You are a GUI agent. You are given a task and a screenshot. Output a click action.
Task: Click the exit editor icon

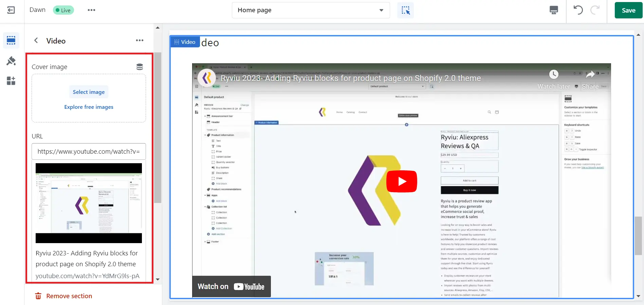pyautogui.click(x=11, y=10)
